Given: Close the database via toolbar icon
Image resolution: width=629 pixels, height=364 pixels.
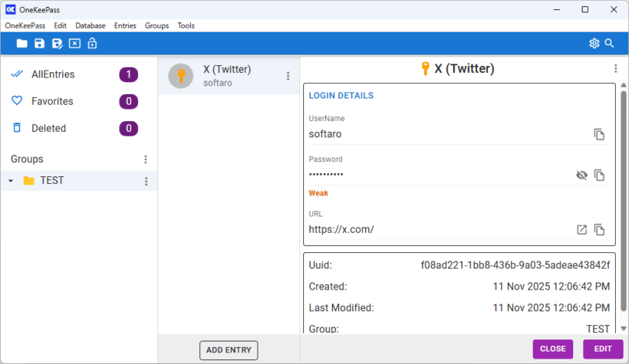Looking at the screenshot, I should pyautogui.click(x=74, y=44).
